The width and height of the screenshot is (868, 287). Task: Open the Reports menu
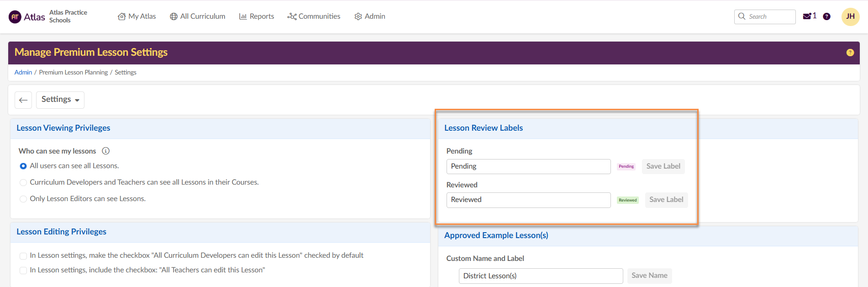coord(257,16)
